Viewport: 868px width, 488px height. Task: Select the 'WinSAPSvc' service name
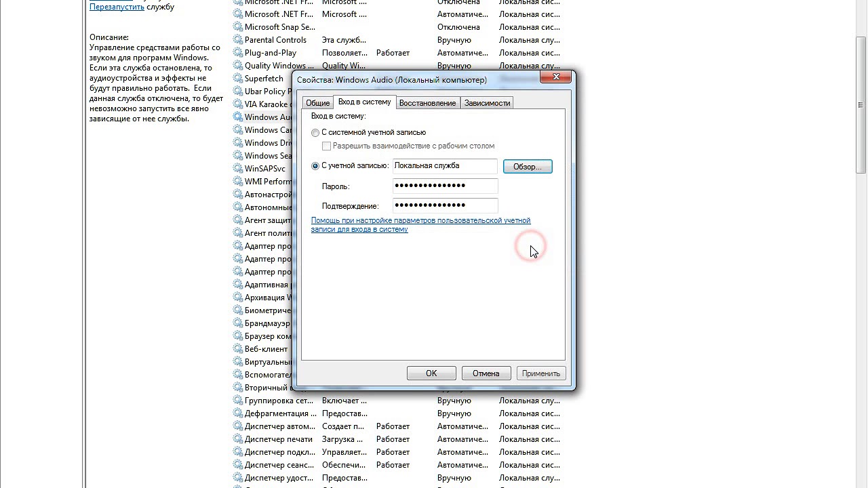265,169
